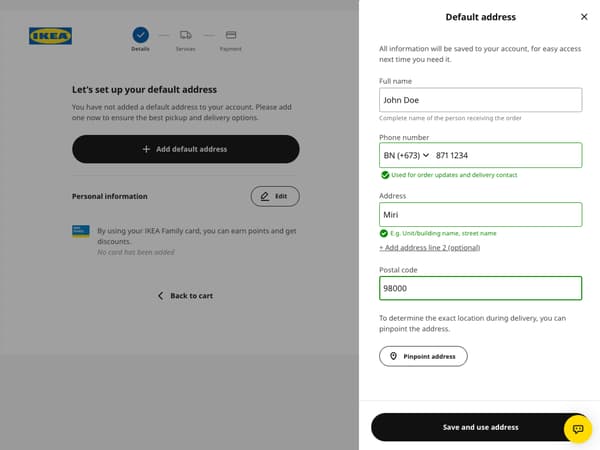Click the pencil icon in the Edit button
The image size is (600, 450).
point(265,196)
